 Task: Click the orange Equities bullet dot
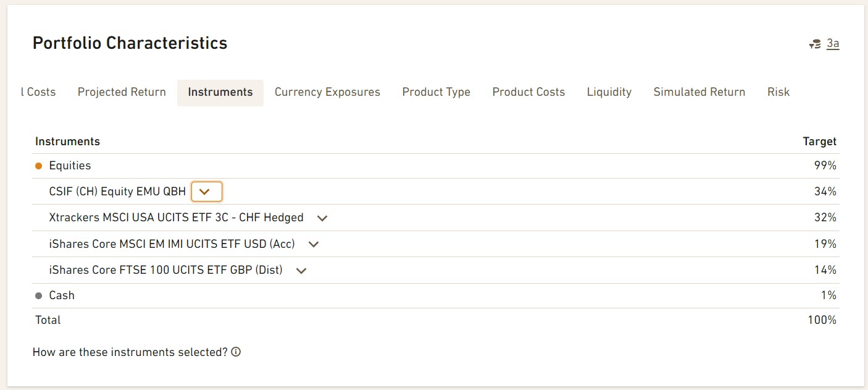click(x=39, y=166)
